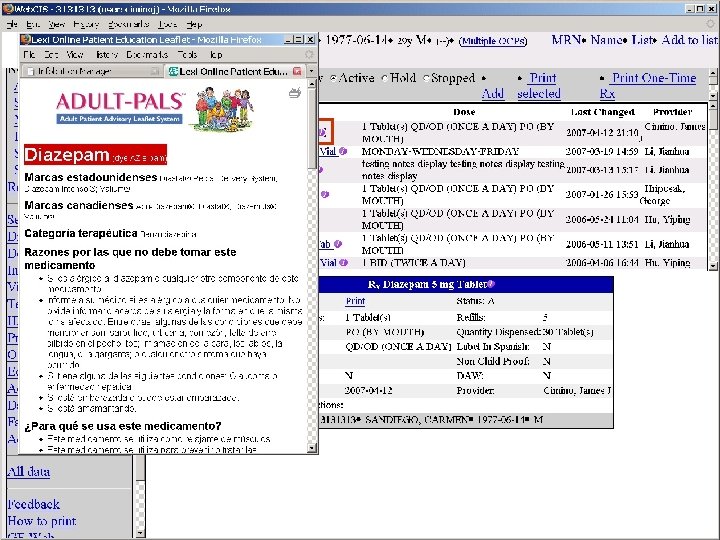Open the infobutton in the testing notes display row
This screenshot has width=720, height=540.
coord(321,170)
